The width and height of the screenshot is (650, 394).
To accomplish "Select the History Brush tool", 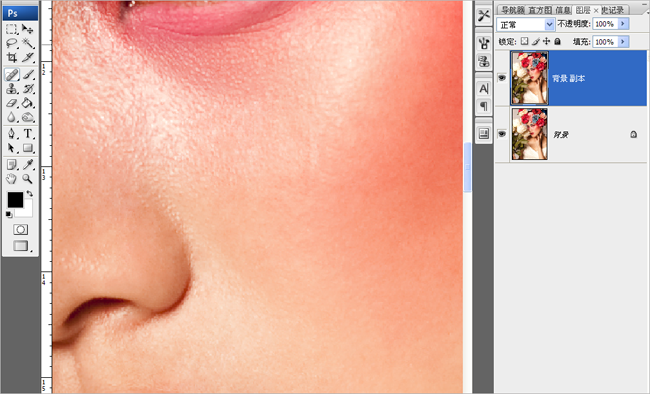I will [x=28, y=89].
